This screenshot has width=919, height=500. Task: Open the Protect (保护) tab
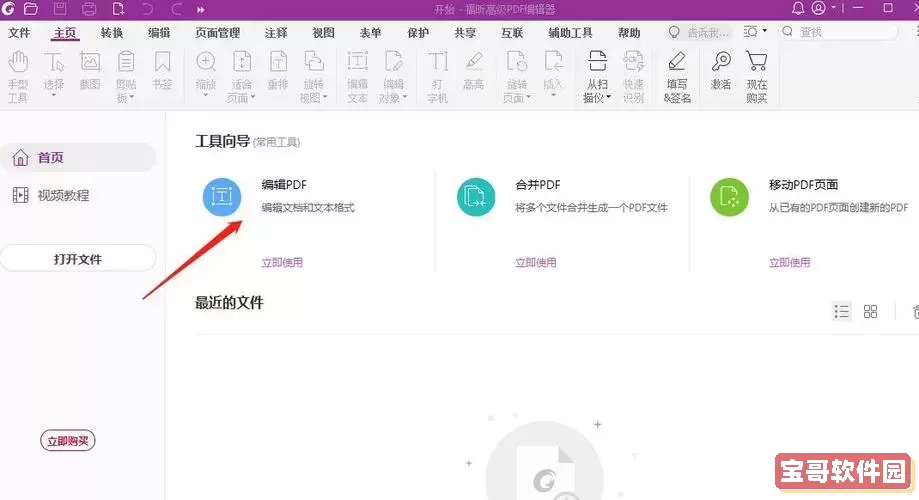[x=417, y=33]
